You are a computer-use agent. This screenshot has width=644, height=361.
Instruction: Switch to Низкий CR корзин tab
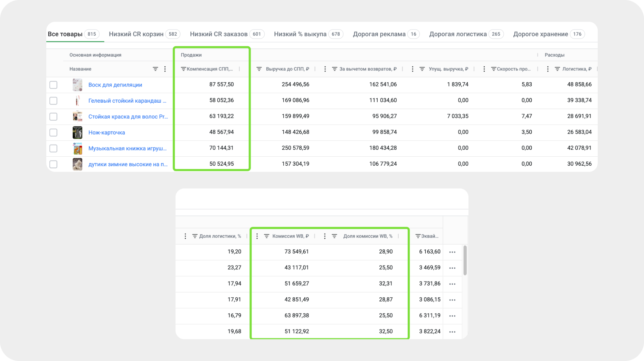point(136,34)
